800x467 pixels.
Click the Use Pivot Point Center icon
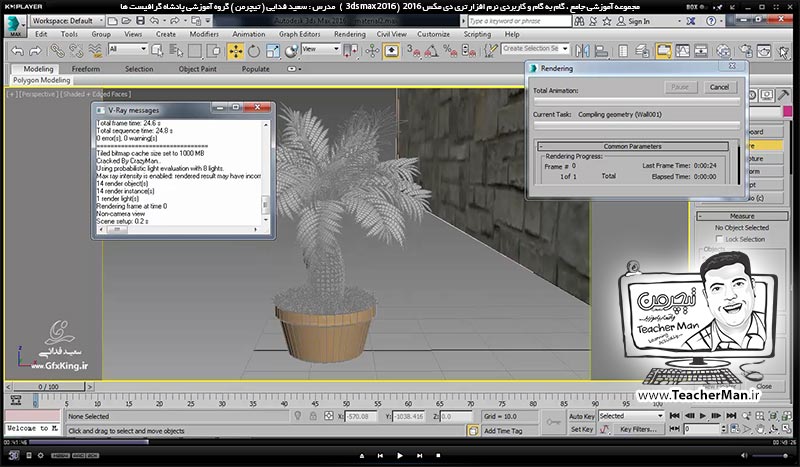click(351, 51)
